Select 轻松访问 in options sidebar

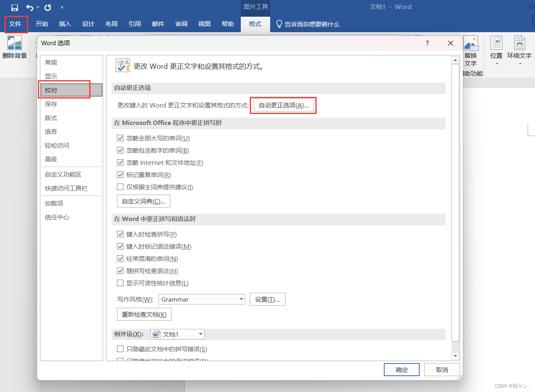[71, 146]
